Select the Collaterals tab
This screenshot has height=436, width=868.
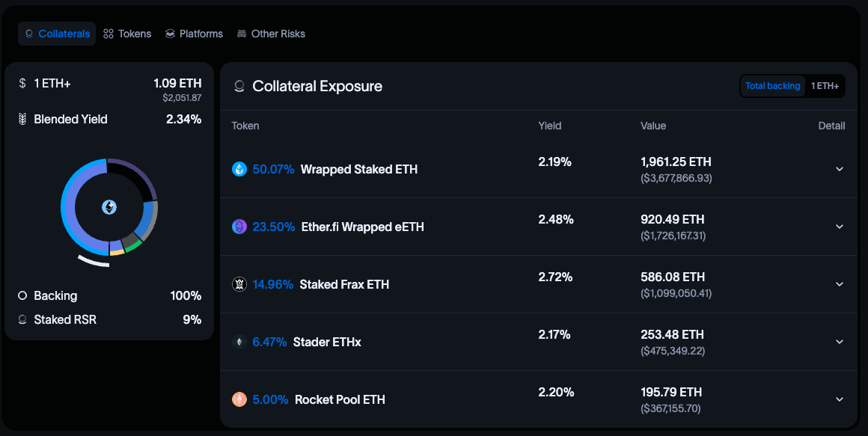click(57, 34)
